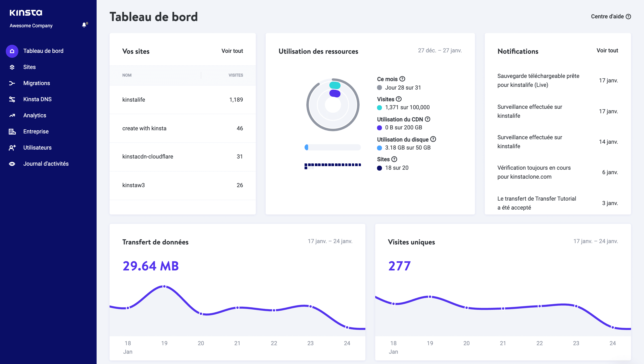
Task: Click the Kinsta DNS sidebar icon
Action: tap(12, 99)
